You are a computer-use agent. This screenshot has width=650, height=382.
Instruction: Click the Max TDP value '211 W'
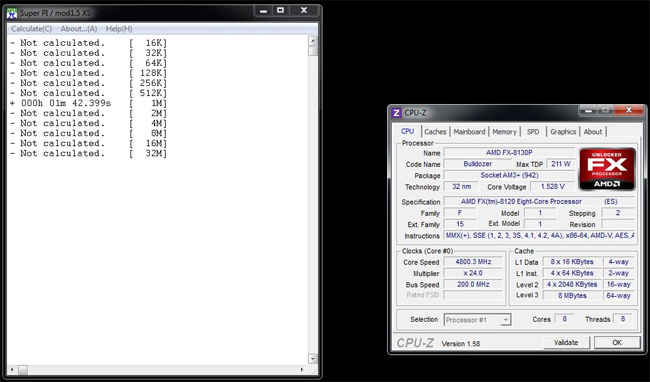561,164
